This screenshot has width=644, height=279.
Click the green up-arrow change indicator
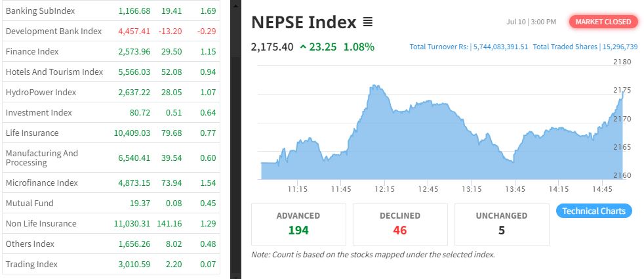pyautogui.click(x=303, y=47)
